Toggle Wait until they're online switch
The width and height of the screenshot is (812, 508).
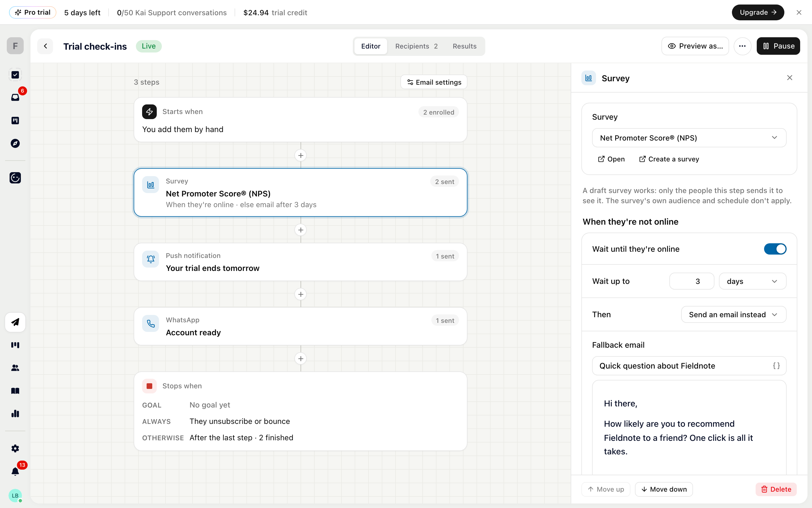click(x=775, y=249)
